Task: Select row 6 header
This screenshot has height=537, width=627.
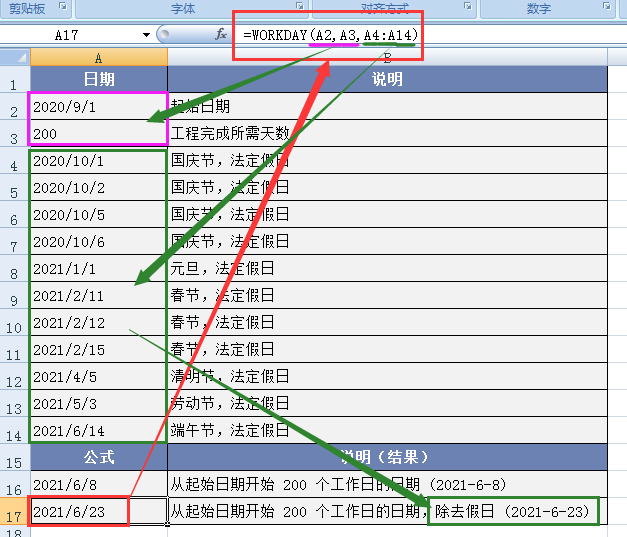Action: [15, 214]
